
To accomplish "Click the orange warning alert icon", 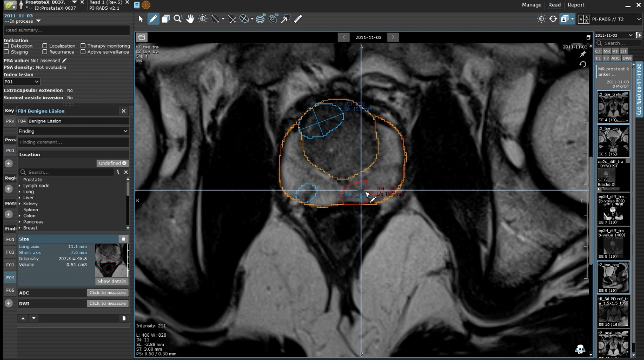I will coord(146,5).
